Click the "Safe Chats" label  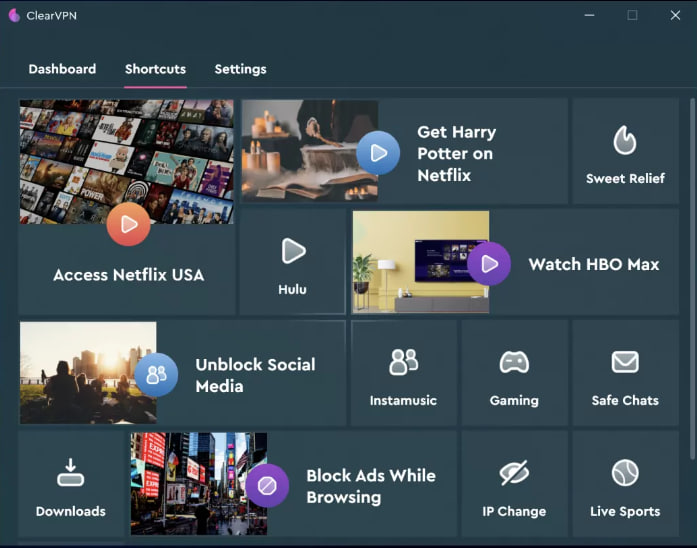click(625, 400)
